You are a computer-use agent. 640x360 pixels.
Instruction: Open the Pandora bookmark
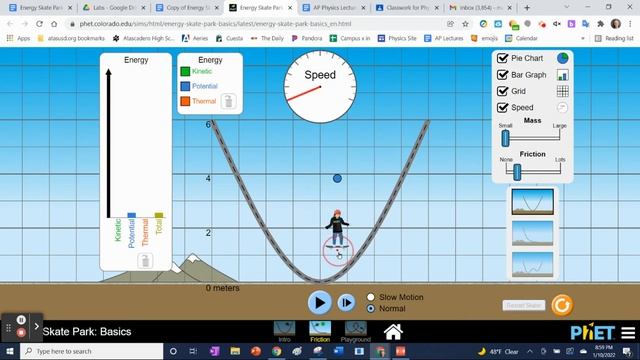click(307, 38)
